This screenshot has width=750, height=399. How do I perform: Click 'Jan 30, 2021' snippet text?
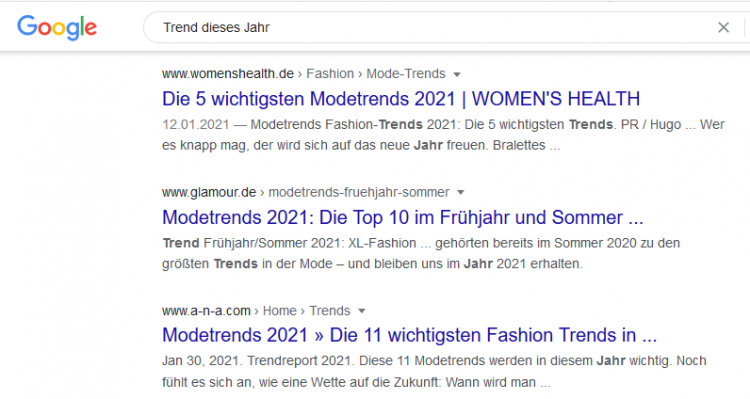click(x=199, y=360)
